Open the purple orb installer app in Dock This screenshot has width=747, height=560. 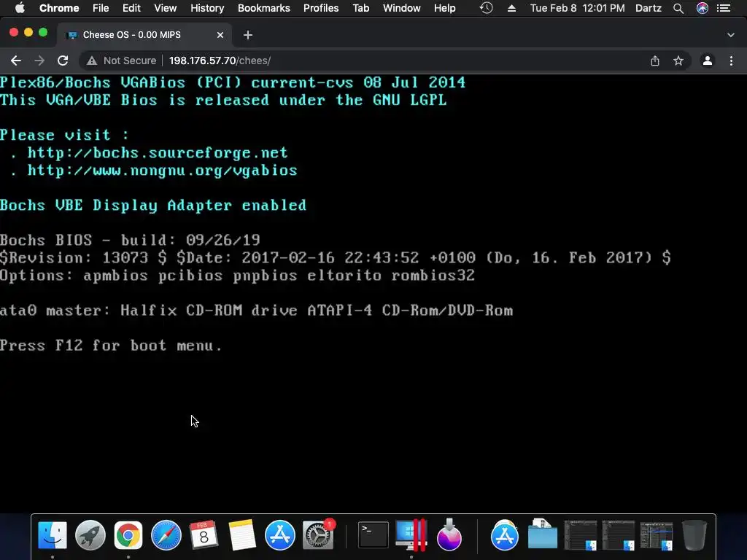pyautogui.click(x=449, y=535)
